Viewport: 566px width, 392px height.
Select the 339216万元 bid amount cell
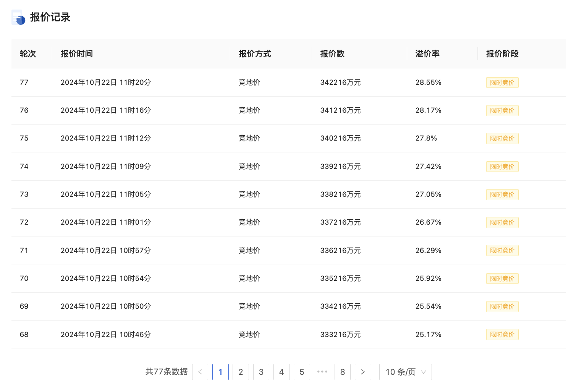pyautogui.click(x=341, y=167)
